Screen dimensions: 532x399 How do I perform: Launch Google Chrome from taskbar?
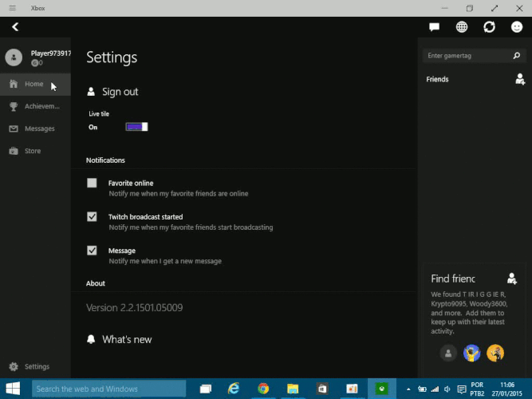pyautogui.click(x=263, y=389)
